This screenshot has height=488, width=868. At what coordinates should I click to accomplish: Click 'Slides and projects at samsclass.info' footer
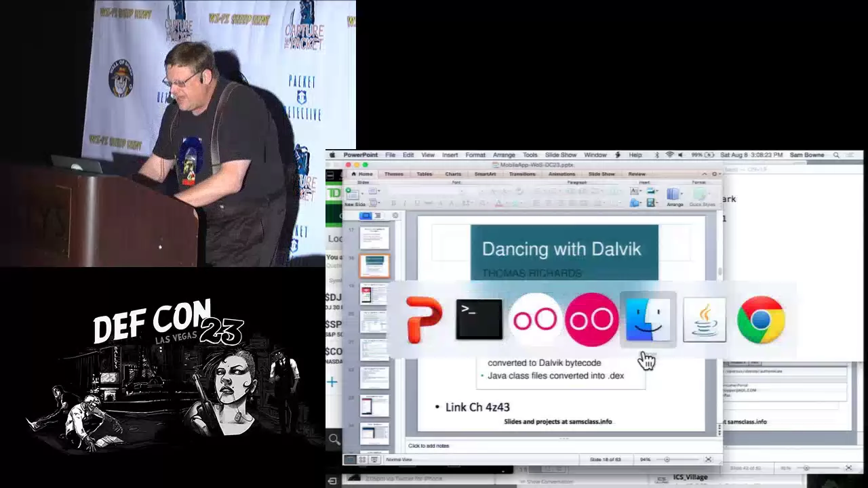tap(558, 422)
